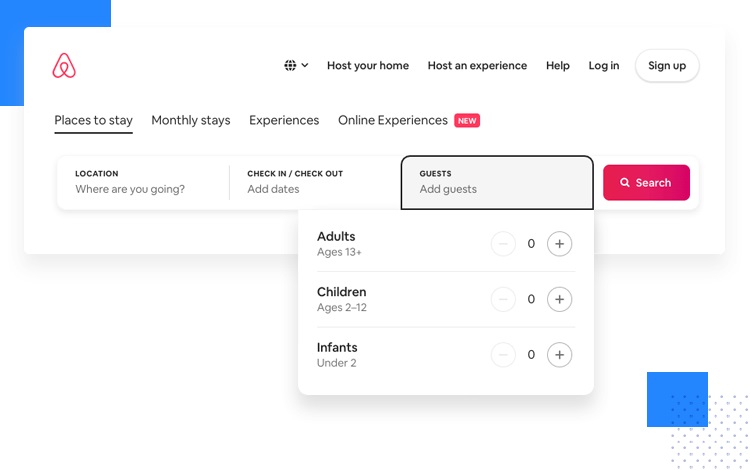The image size is (750, 470).
Task: Decrease the Infants count
Action: [x=503, y=354]
